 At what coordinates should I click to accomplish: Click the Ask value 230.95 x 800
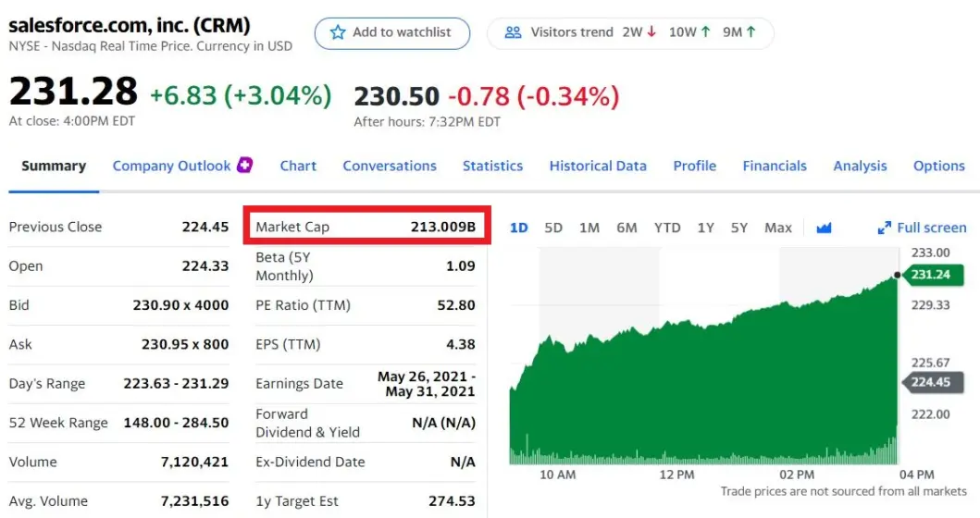coord(185,344)
